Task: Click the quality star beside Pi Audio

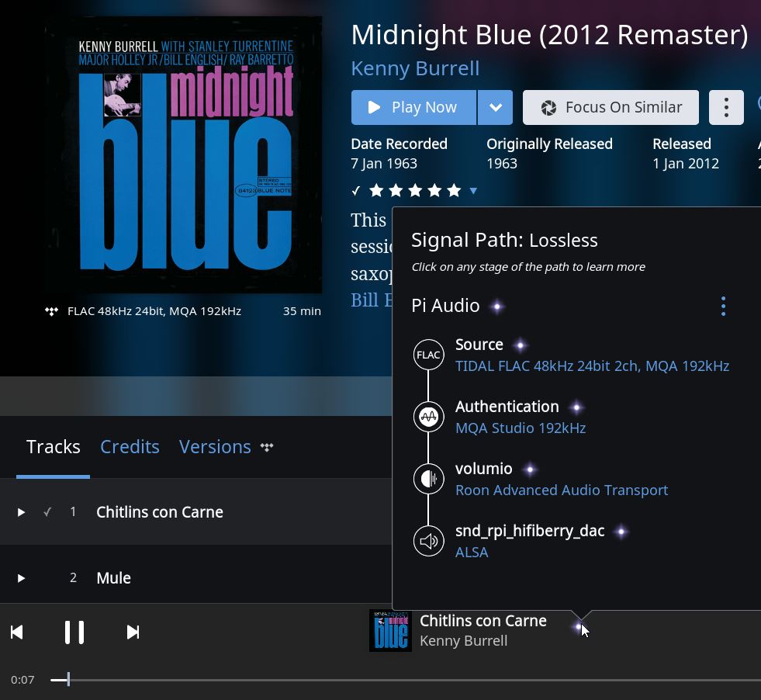Action: click(x=497, y=307)
